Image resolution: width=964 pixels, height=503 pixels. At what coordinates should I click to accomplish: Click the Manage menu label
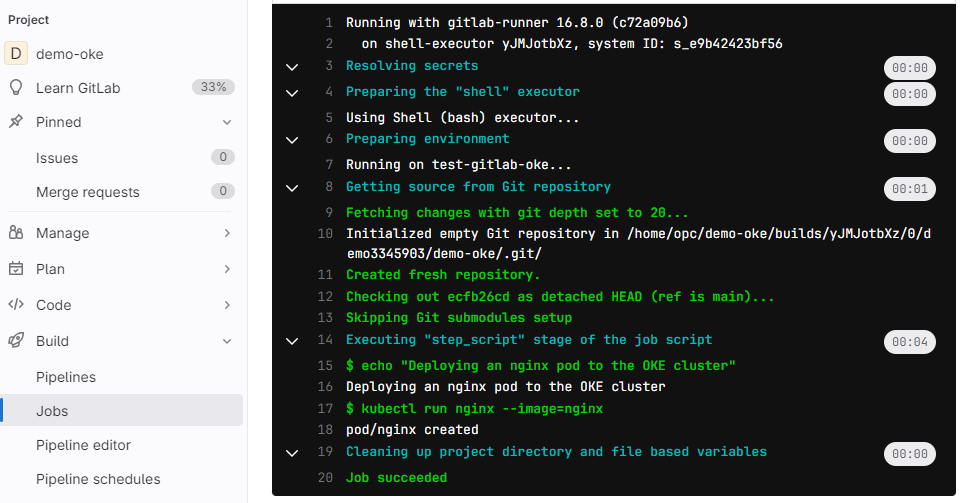tap(63, 233)
